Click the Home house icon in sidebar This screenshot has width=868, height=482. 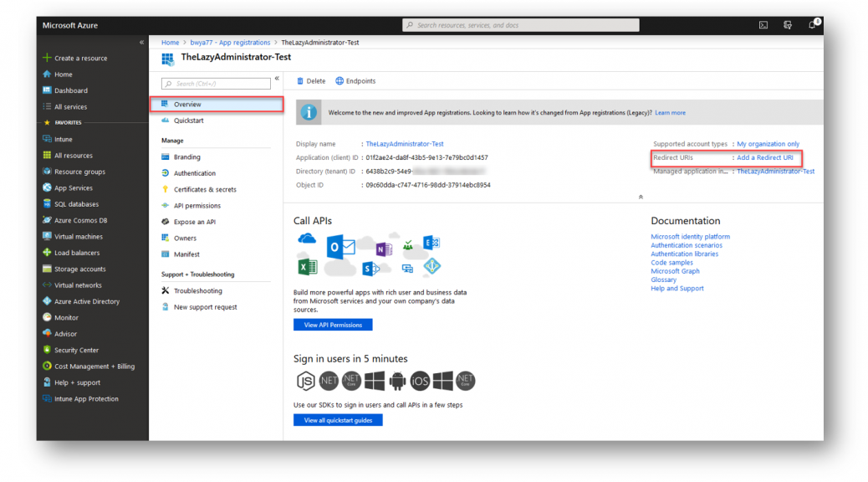(47, 74)
